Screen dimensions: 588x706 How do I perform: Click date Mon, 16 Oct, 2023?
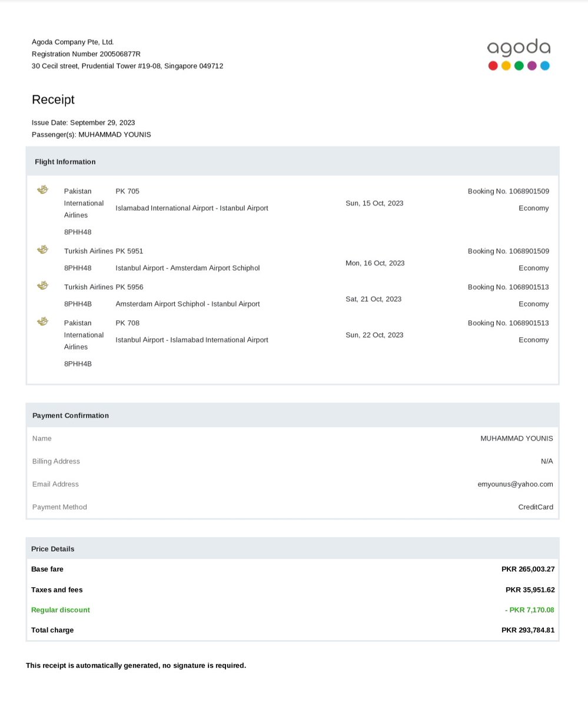click(375, 263)
